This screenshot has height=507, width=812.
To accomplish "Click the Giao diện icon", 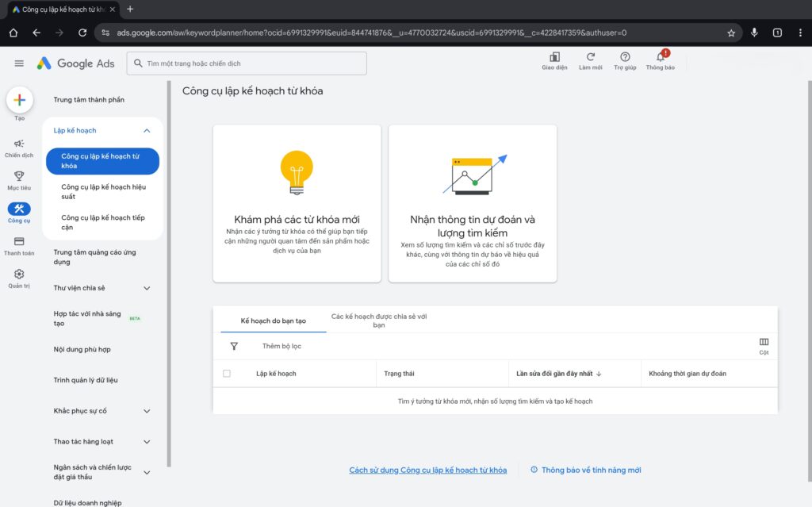I will [x=554, y=58].
